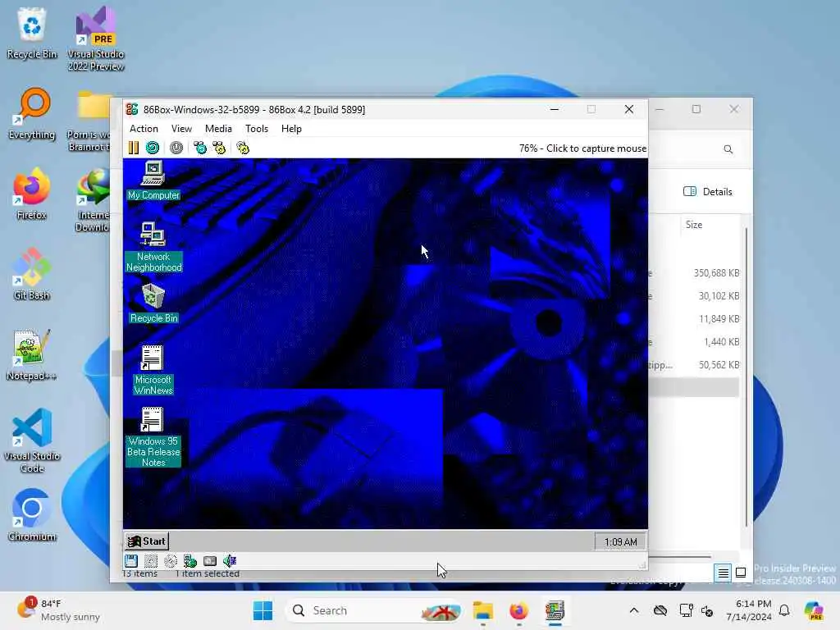
Task: Click the floppy disk status icon in 86Box
Action: click(x=131, y=561)
